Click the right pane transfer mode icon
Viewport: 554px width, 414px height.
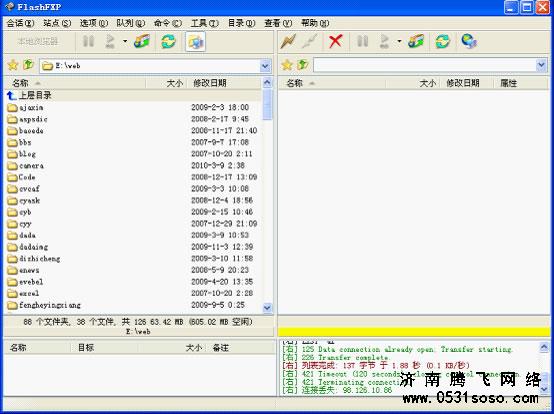(x=416, y=42)
